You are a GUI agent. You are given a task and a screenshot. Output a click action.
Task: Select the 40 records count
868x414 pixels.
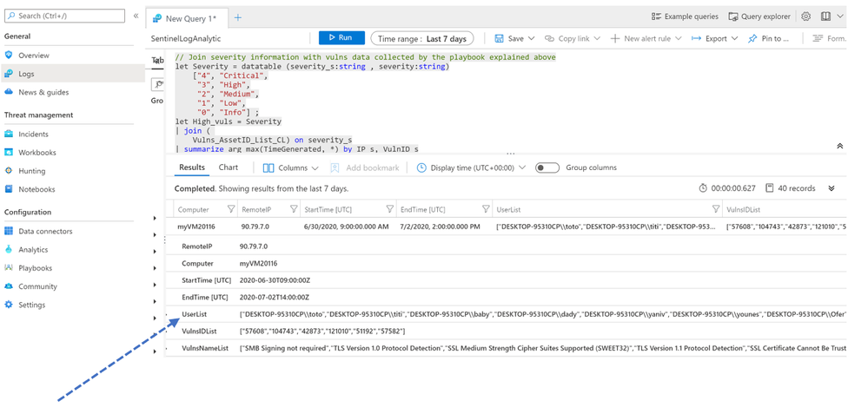tap(797, 188)
